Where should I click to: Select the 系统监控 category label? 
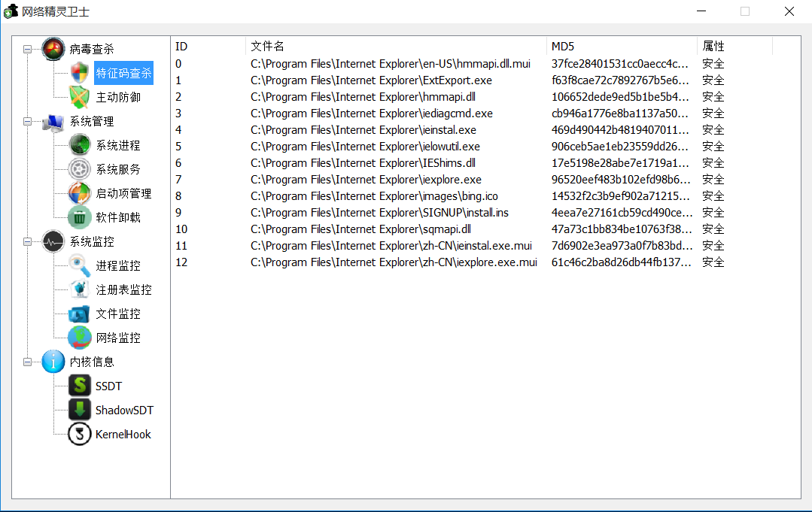(x=92, y=241)
